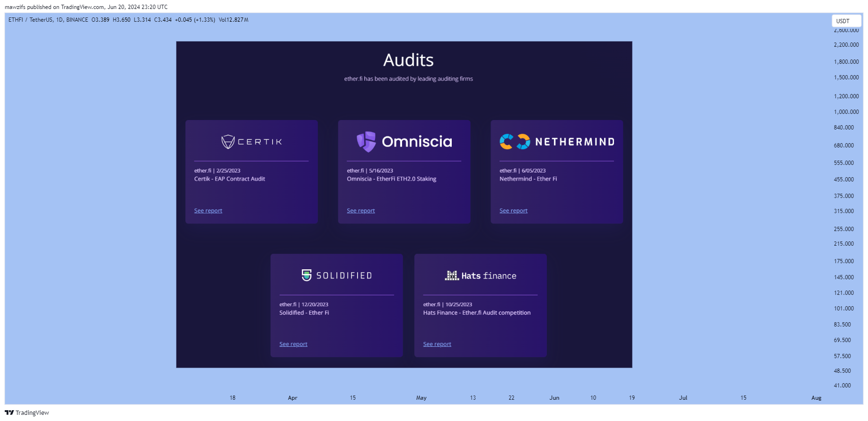Screen dimensions: 868x421
Task: Click the 'ether.fi | 6/05/2023' date
Action: [523, 171]
